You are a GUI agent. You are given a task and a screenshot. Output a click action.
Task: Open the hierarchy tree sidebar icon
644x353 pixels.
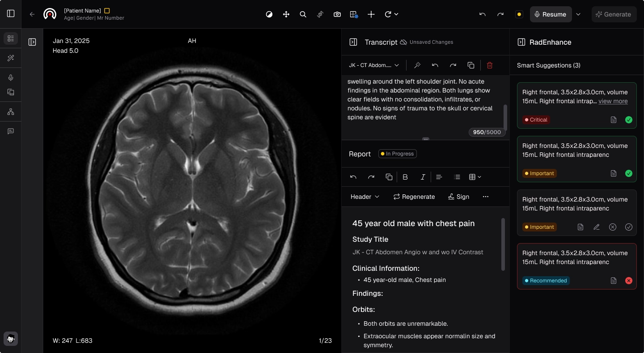point(11,112)
